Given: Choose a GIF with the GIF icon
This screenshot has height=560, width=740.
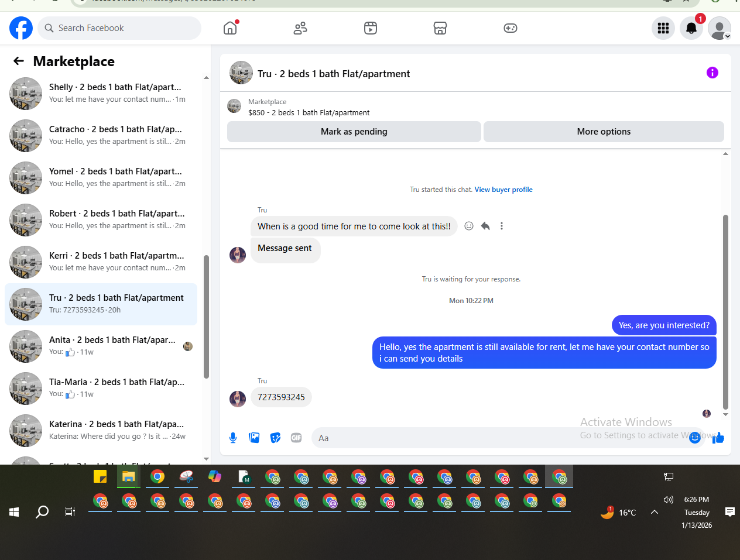Looking at the screenshot, I should [x=296, y=438].
